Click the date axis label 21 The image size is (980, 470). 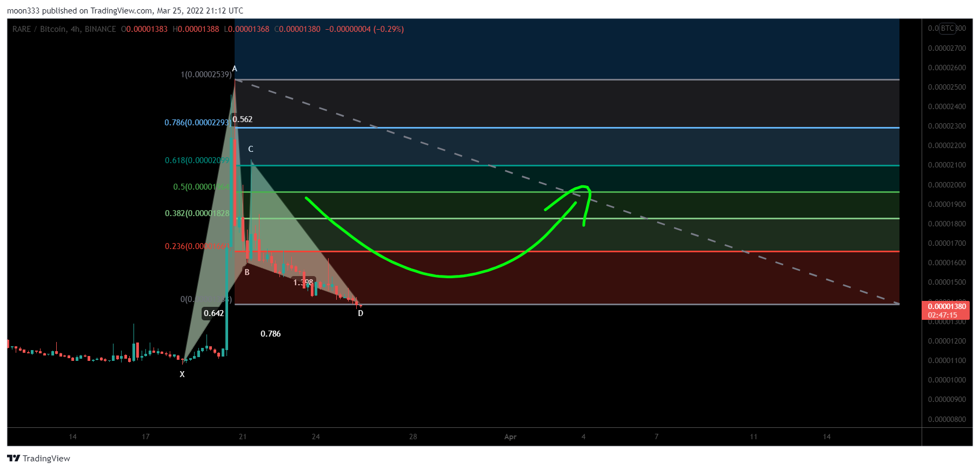click(x=243, y=437)
